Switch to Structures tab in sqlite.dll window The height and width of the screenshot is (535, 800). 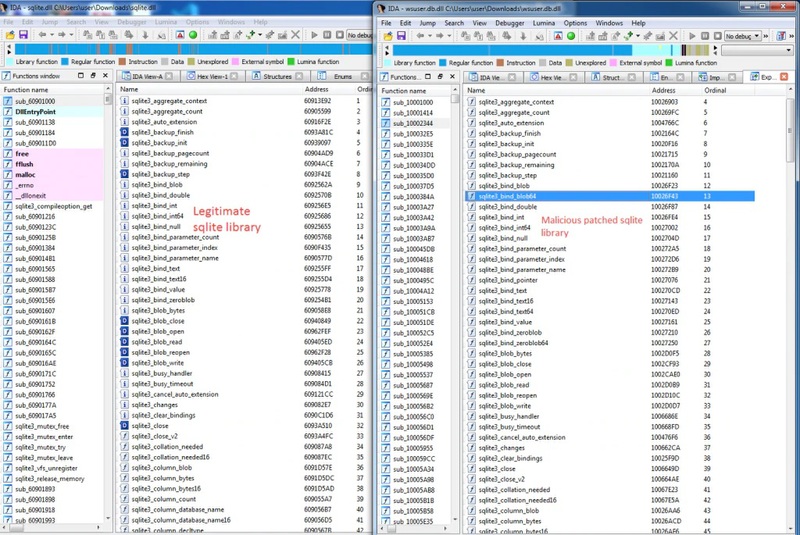[277, 76]
